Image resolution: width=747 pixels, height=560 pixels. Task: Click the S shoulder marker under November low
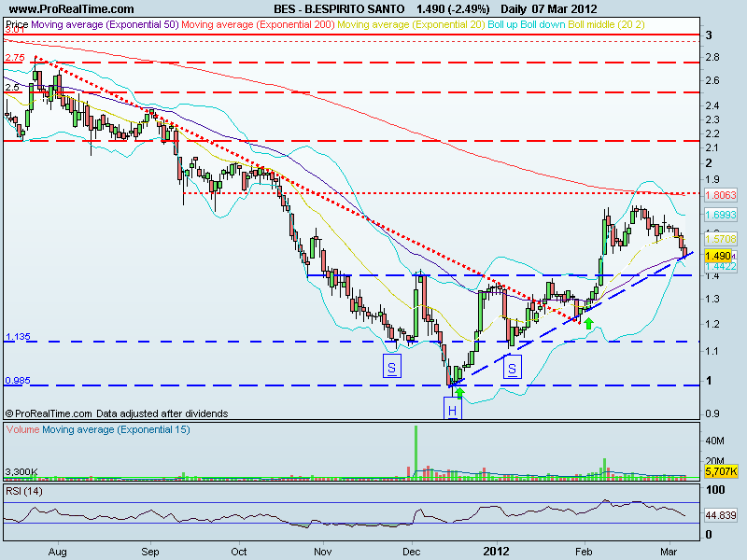[x=392, y=367]
